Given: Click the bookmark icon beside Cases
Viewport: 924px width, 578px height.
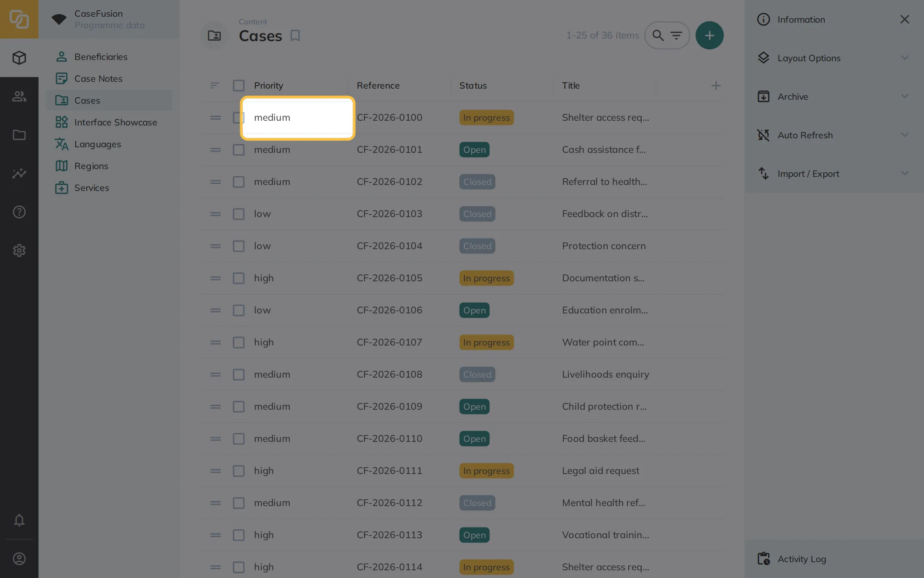Looking at the screenshot, I should pos(295,36).
